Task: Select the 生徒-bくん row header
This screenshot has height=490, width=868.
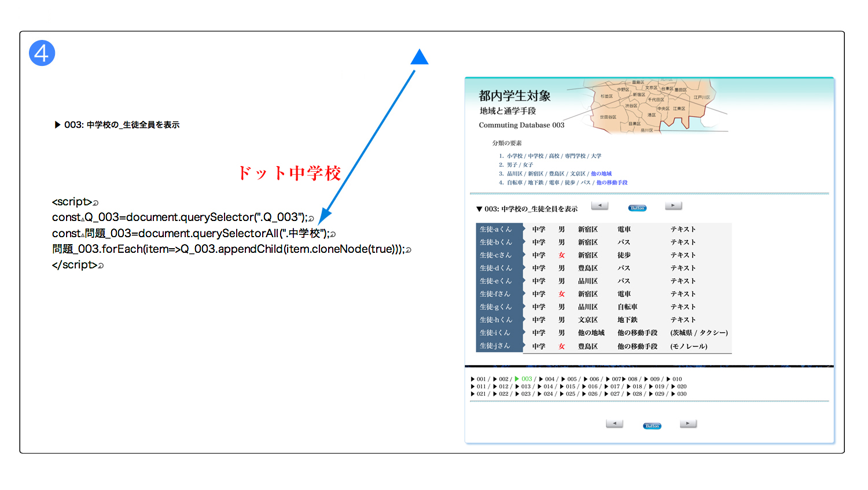Action: coord(499,242)
